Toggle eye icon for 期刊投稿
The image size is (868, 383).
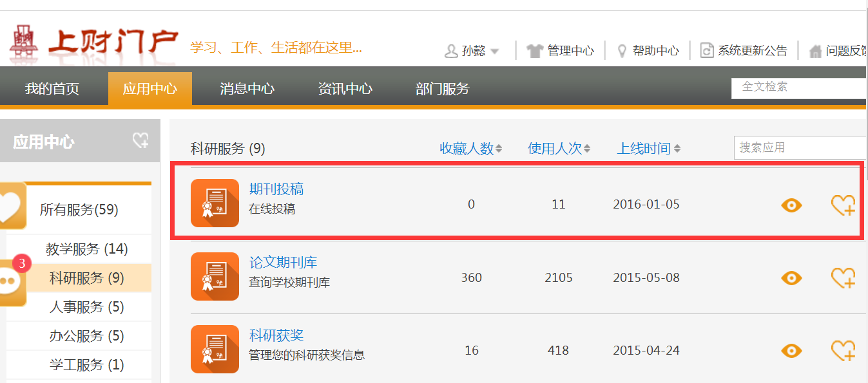click(791, 205)
